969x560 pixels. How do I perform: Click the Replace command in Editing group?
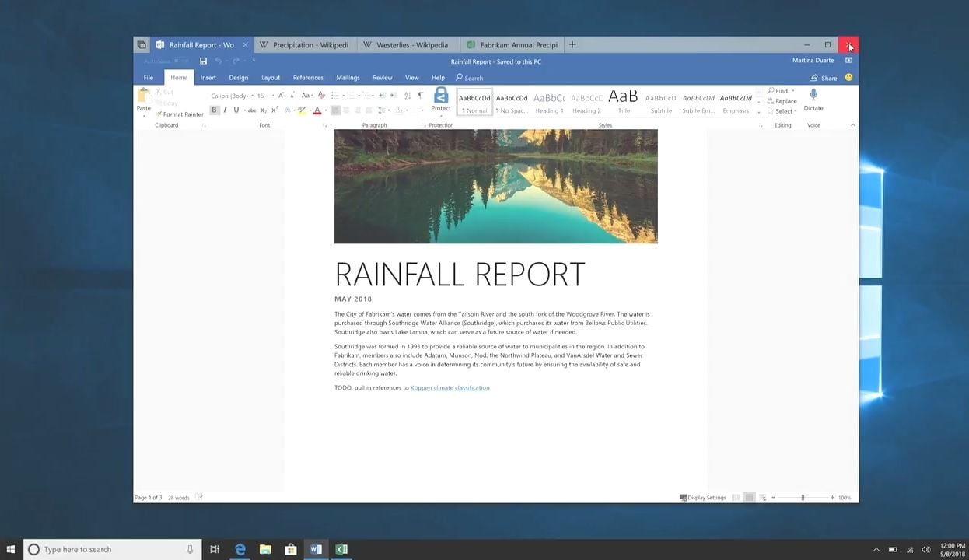pos(782,101)
